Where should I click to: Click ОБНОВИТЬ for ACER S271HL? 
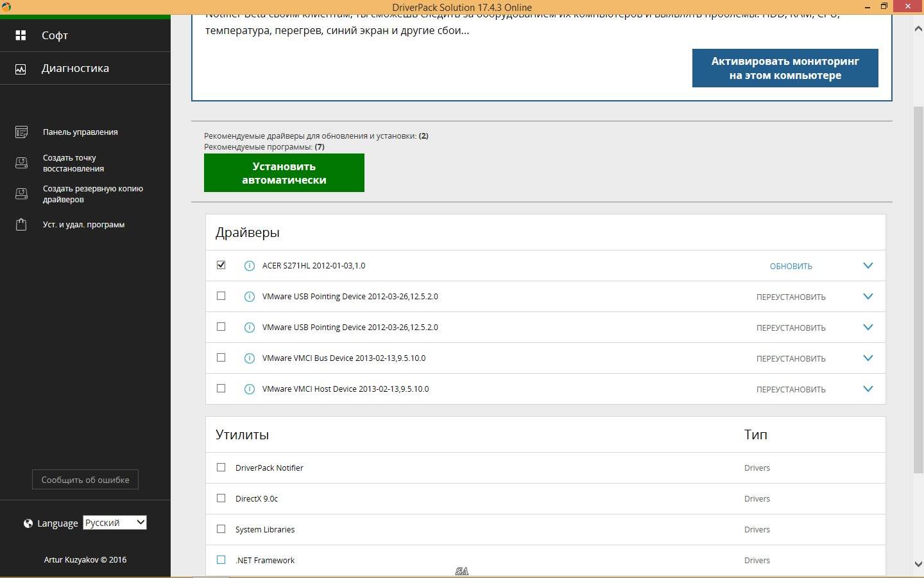(x=791, y=267)
